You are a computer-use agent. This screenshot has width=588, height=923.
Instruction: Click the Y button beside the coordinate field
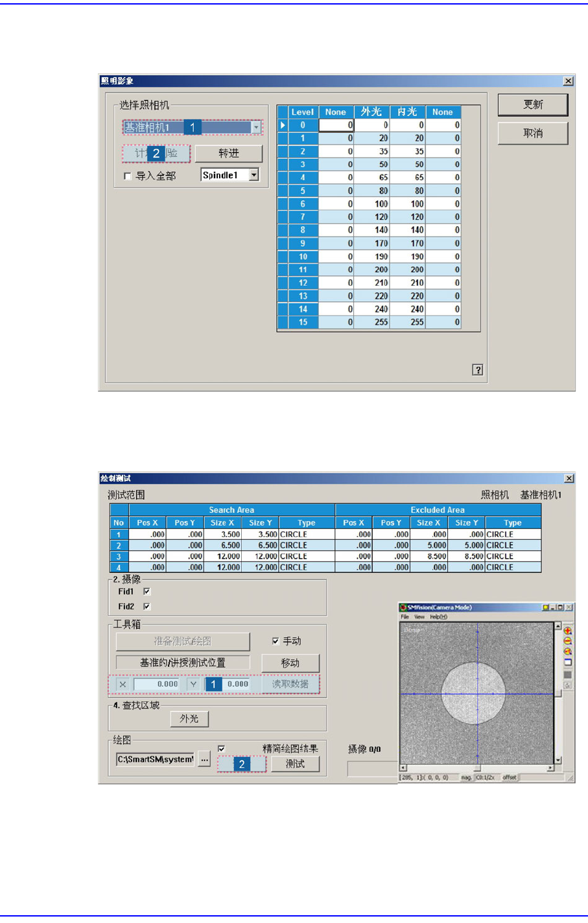click(193, 684)
